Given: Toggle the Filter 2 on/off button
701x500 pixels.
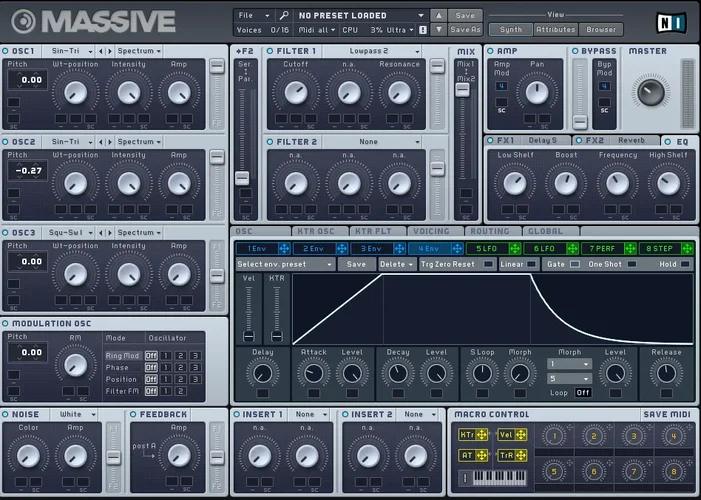Looking at the screenshot, I should click(271, 142).
